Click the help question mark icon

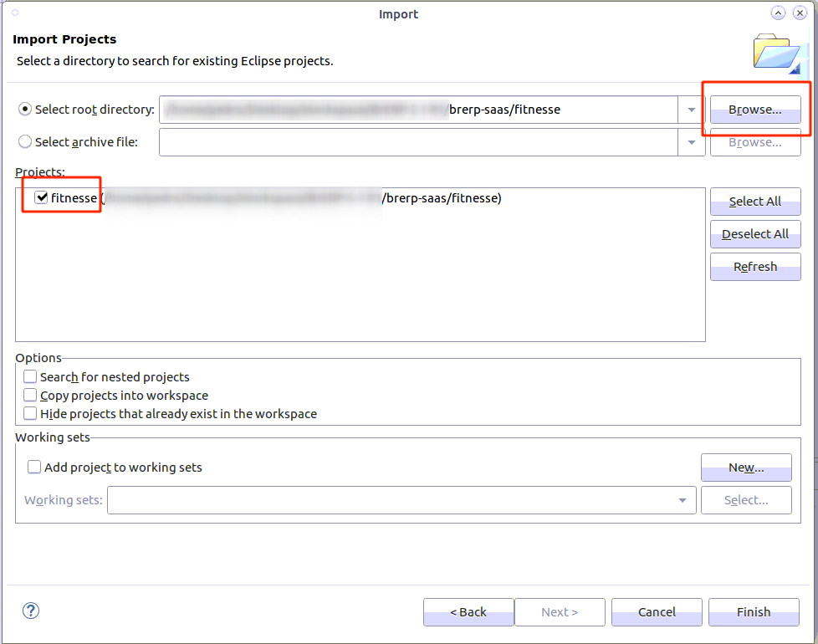(x=31, y=611)
